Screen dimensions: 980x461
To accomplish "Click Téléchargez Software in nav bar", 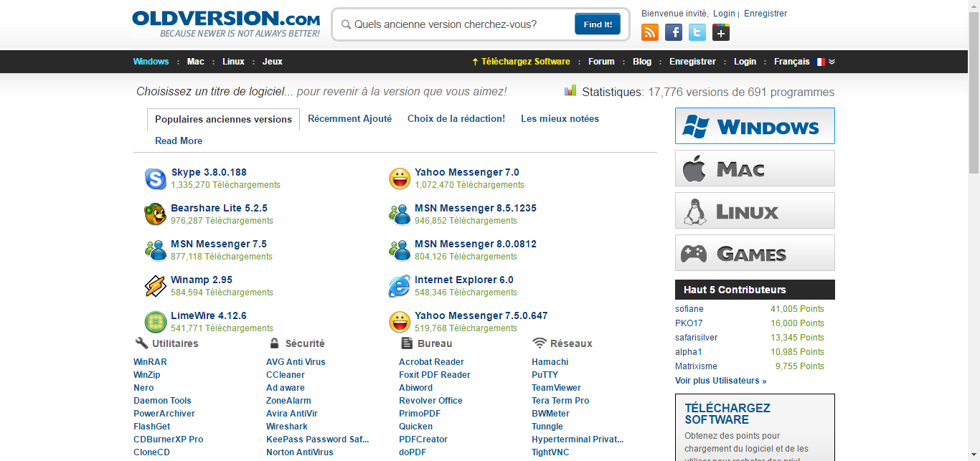I will coord(521,62).
